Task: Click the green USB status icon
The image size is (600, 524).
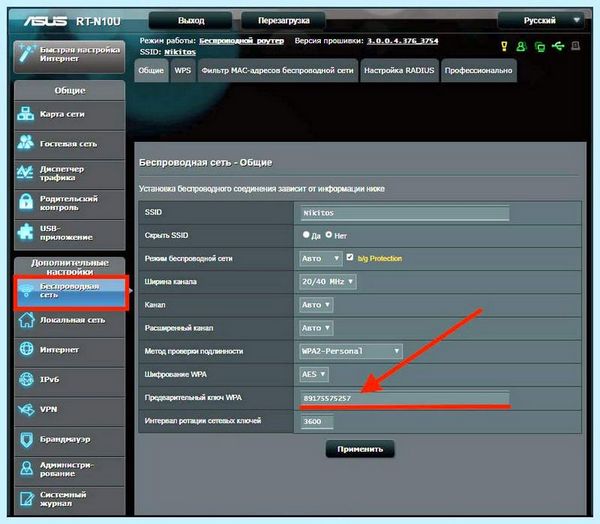Action: click(x=558, y=46)
